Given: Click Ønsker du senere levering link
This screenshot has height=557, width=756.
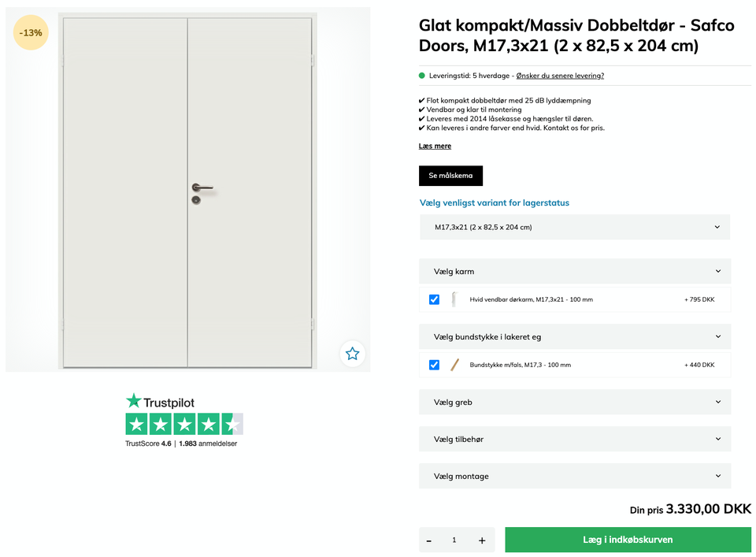Looking at the screenshot, I should click(x=560, y=76).
